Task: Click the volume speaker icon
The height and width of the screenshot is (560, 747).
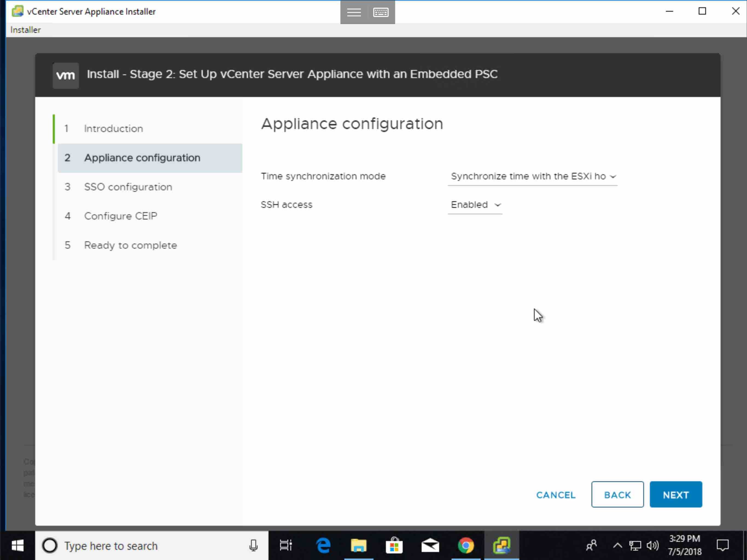Action: 652,546
